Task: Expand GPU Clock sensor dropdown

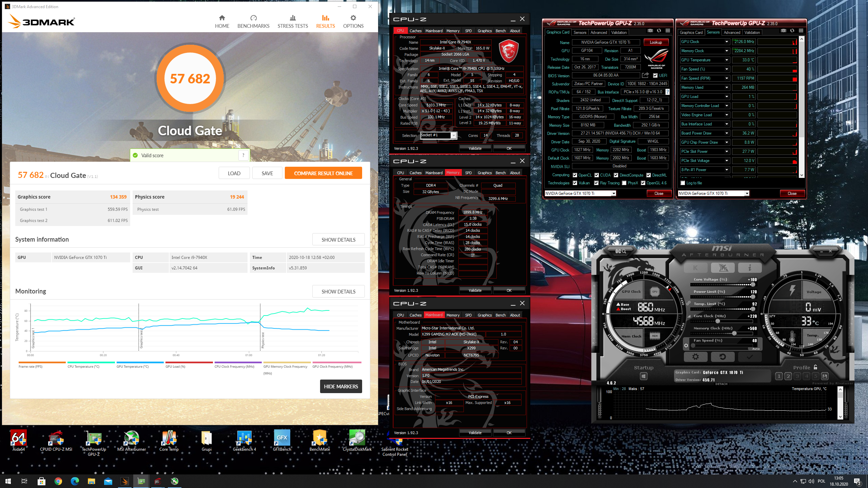Action: pos(726,42)
